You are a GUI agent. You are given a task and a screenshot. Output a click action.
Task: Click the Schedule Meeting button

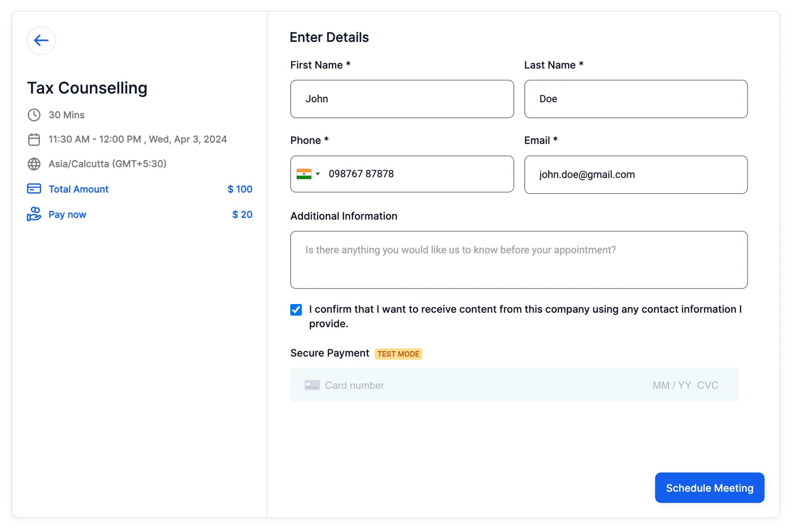(710, 488)
